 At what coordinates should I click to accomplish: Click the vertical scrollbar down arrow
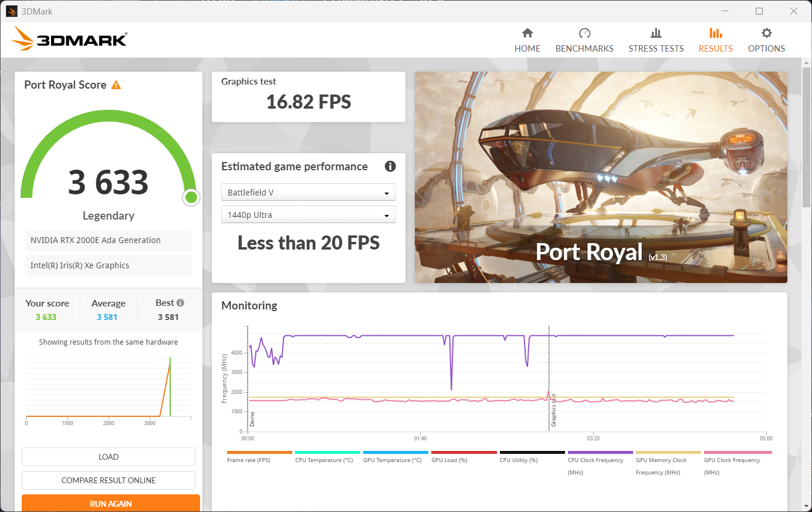point(806,506)
